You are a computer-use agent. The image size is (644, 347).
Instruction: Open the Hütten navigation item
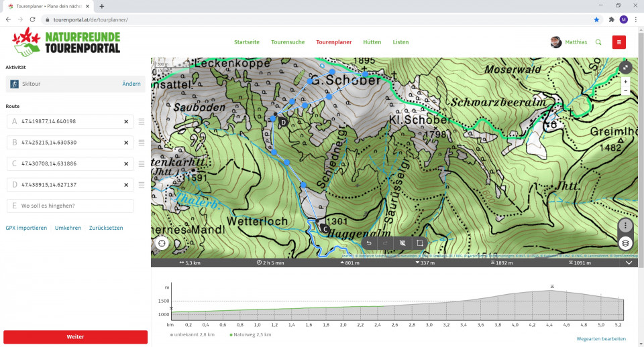coord(372,42)
